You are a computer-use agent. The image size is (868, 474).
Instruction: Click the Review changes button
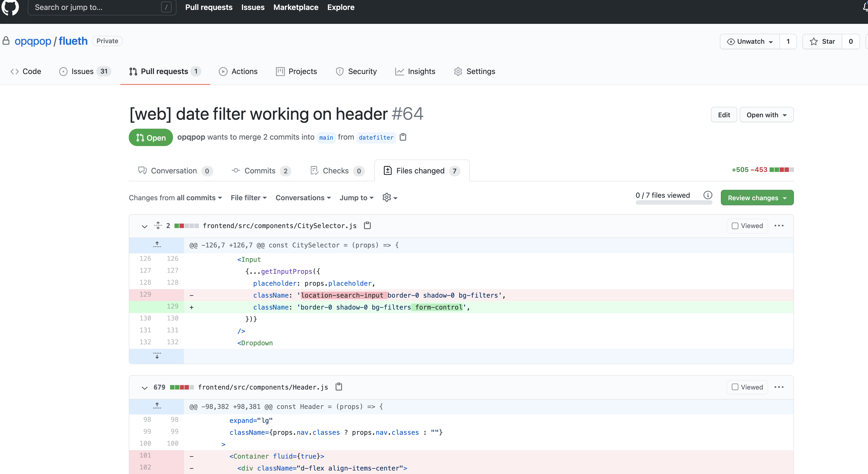click(757, 197)
